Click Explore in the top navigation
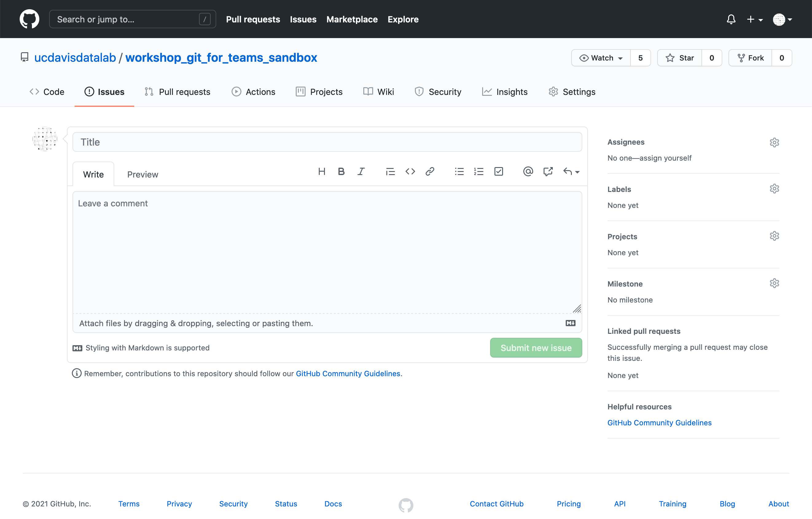The height and width of the screenshot is (519, 812). (403, 19)
